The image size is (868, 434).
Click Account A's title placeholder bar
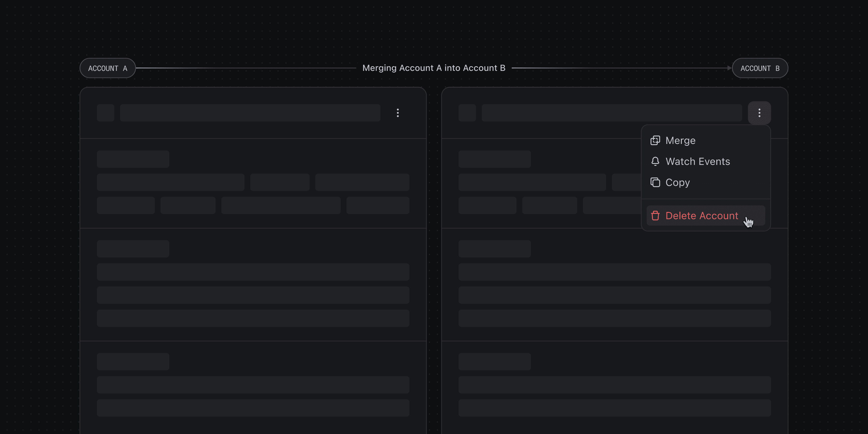250,113
